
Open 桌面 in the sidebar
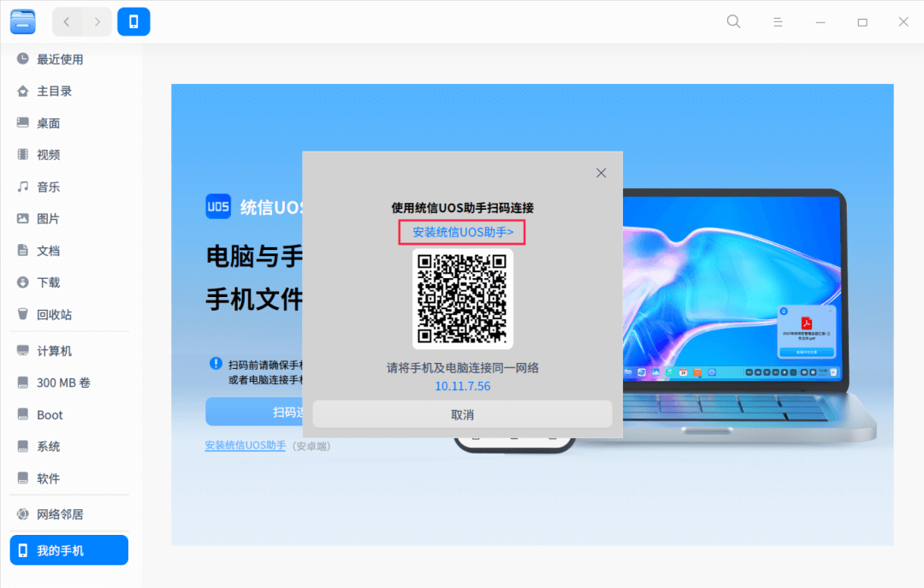tap(69, 122)
